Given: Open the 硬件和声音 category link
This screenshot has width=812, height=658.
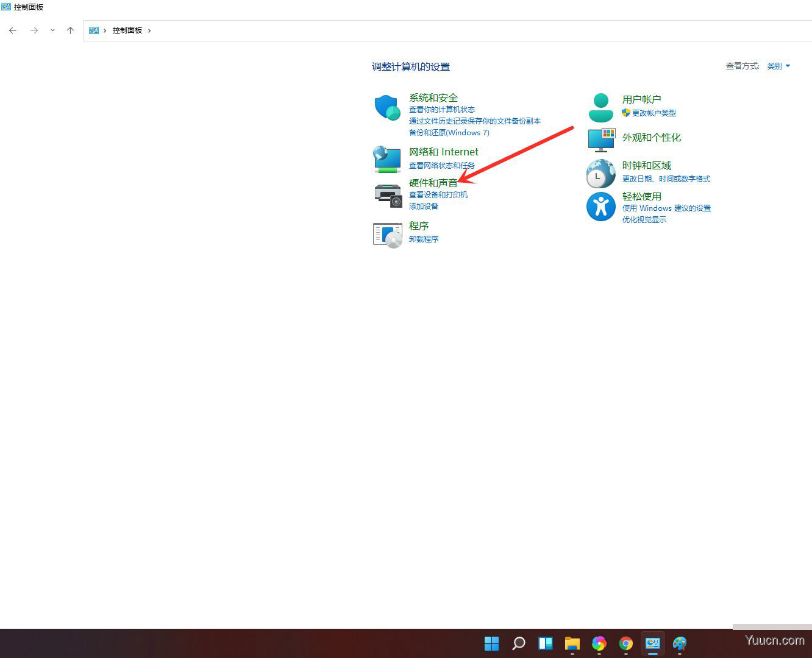Looking at the screenshot, I should coord(433,183).
